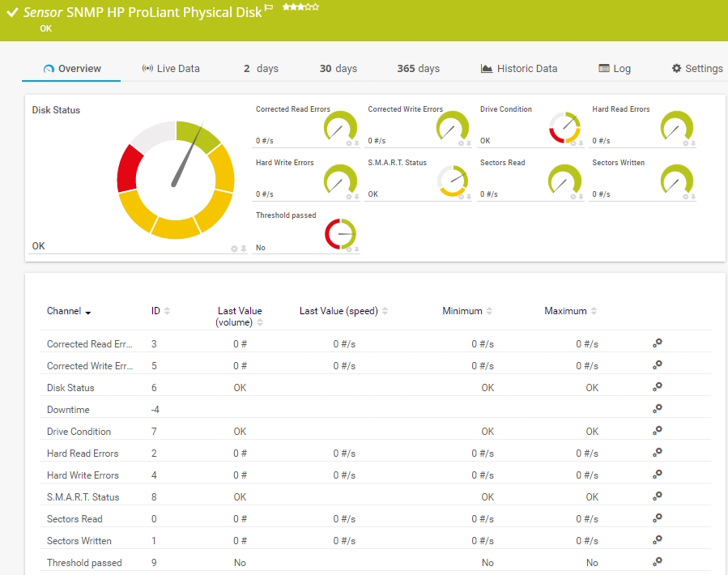Click the 'Corrected Write Errors' gauge label
This screenshot has height=575, width=728.
(x=406, y=109)
